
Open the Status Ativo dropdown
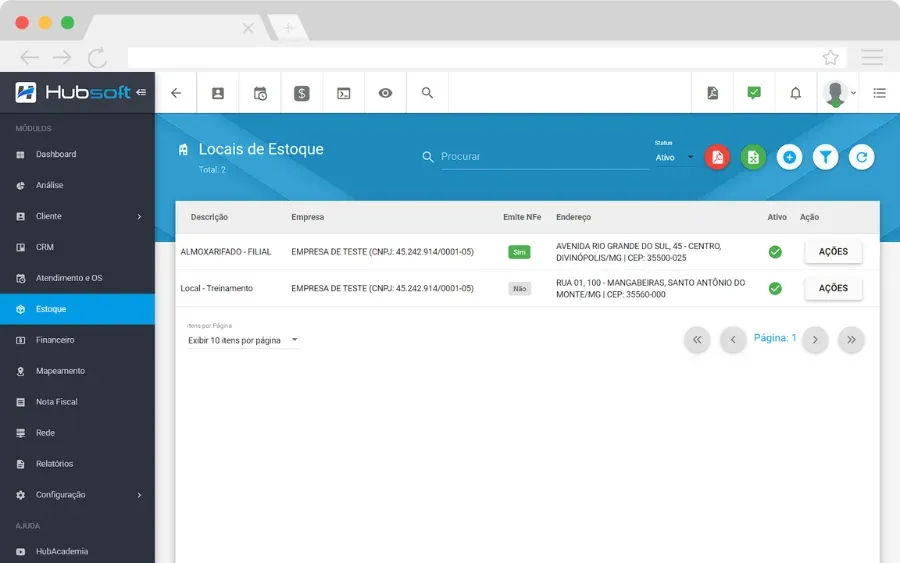[x=674, y=157]
